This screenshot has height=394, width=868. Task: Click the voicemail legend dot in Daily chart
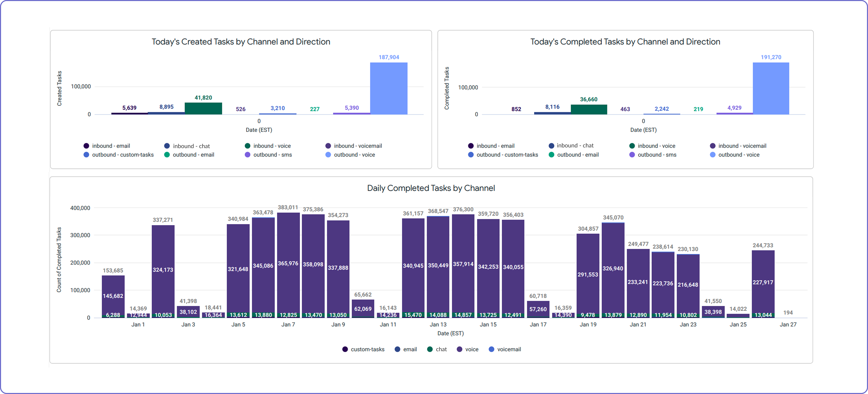click(491, 350)
